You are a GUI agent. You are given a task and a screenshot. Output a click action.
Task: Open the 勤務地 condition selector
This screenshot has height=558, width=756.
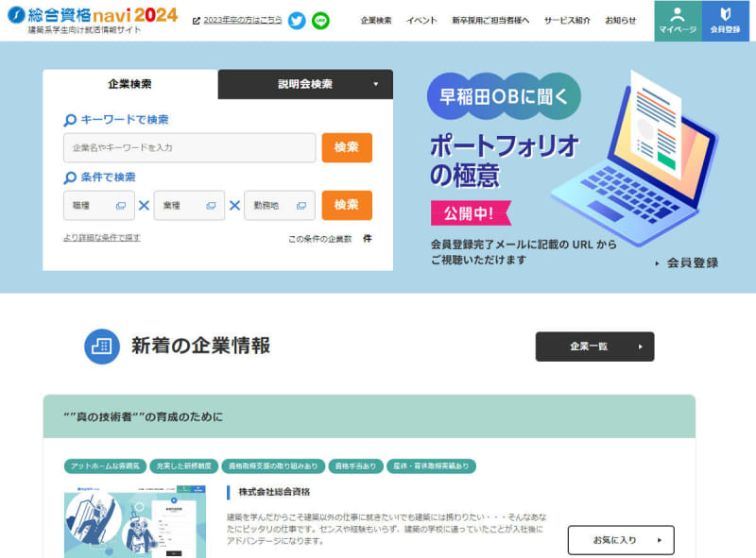(x=280, y=206)
